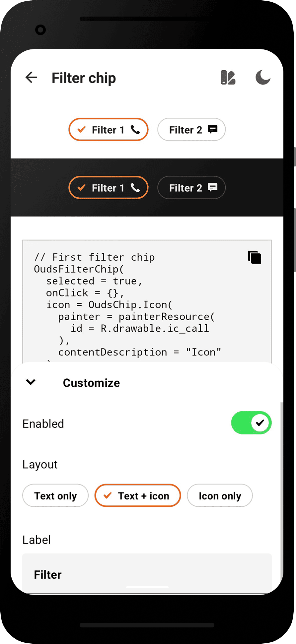
Task: Copy the filter chip code snippet
Action: pyautogui.click(x=254, y=257)
